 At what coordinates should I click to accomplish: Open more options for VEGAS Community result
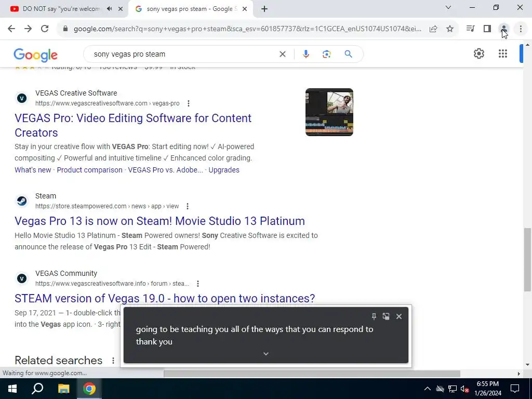197,283
